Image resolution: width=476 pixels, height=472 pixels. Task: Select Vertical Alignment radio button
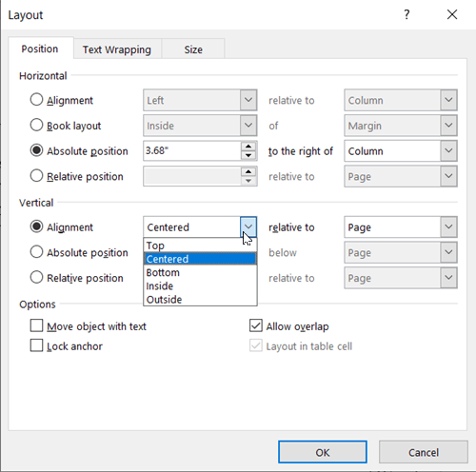tap(36, 226)
